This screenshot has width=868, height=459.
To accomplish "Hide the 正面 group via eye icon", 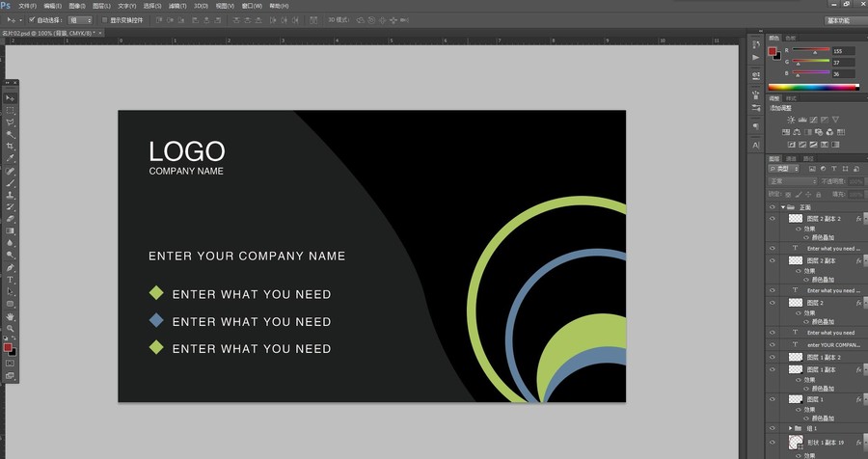I will point(773,207).
